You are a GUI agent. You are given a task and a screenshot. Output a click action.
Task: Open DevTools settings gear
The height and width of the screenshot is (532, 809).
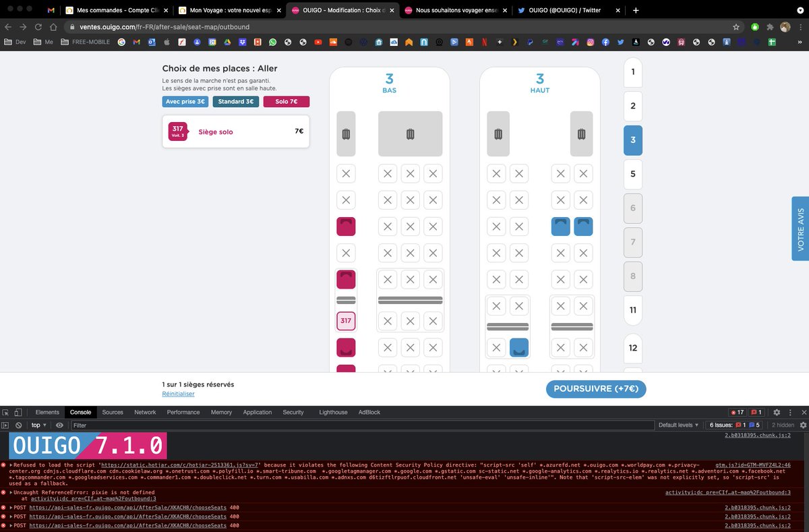tap(777, 412)
